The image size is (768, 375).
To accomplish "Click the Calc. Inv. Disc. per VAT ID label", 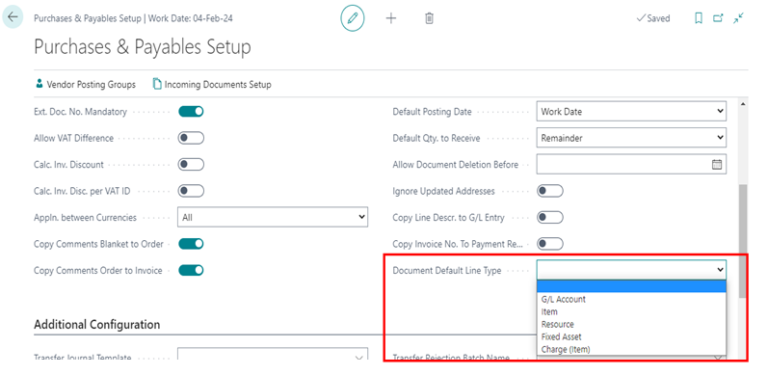I will pos(82,191).
